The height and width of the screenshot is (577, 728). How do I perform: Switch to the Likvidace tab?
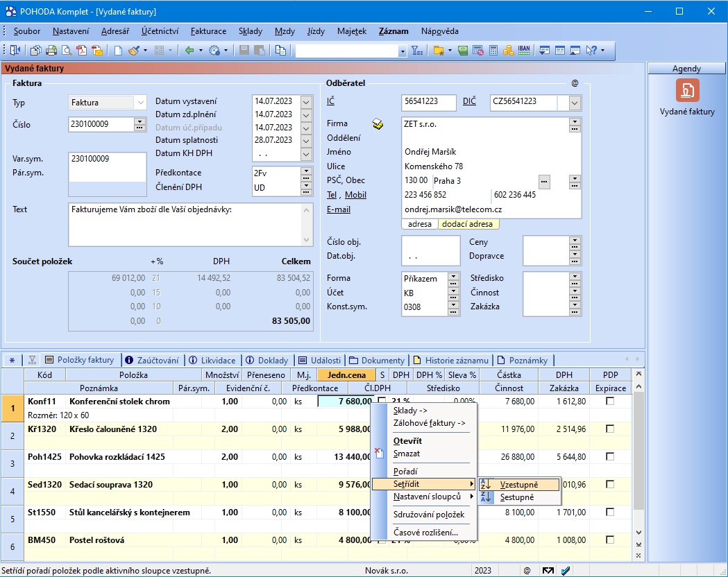click(x=212, y=361)
